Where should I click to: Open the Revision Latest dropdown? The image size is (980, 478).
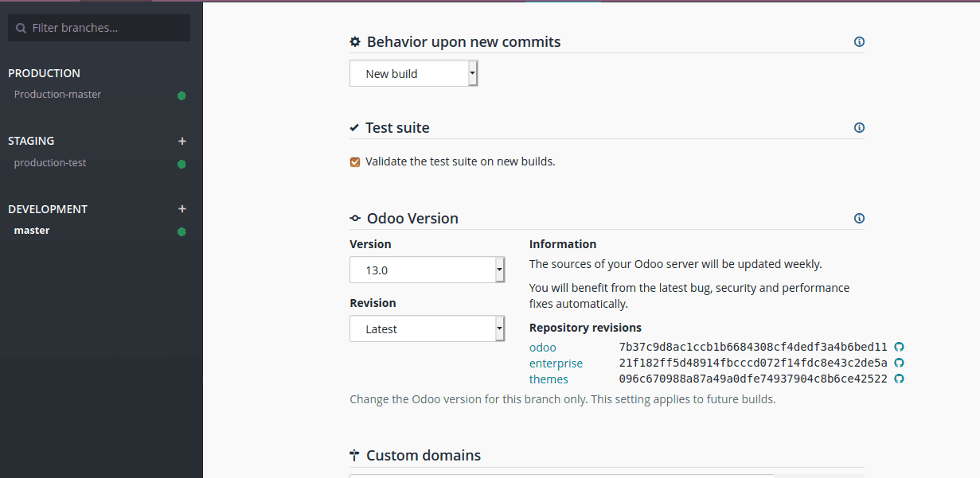pos(427,328)
